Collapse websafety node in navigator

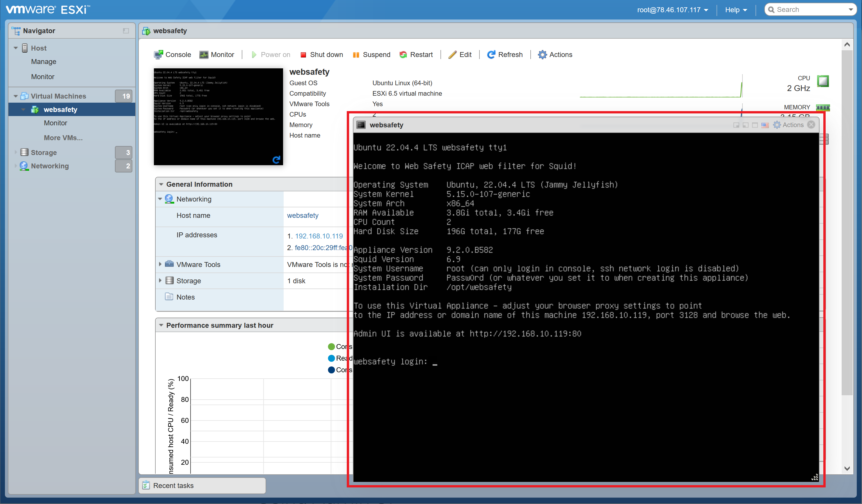[x=23, y=109]
